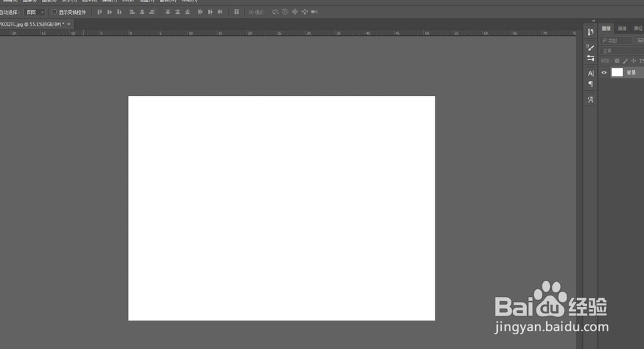This screenshot has width=644, height=349.
Task: Select the 3D pan mode icon
Action: coord(295,12)
